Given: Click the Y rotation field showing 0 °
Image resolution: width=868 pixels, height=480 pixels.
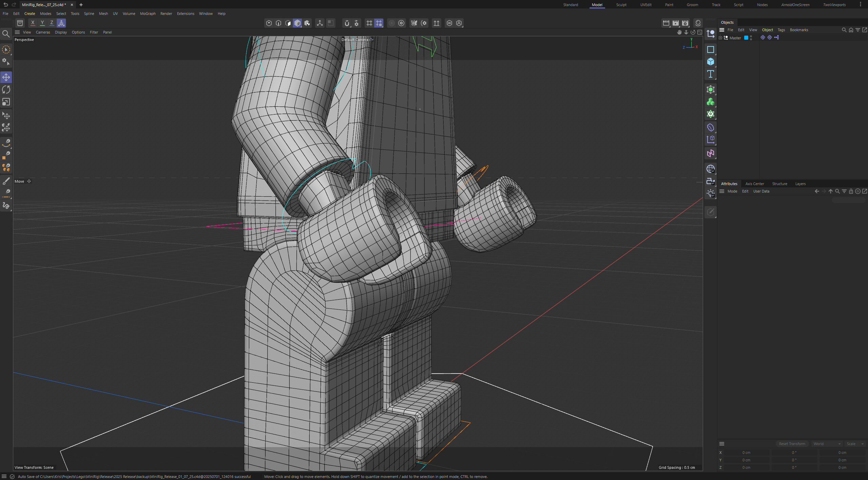Looking at the screenshot, I should [794, 460].
